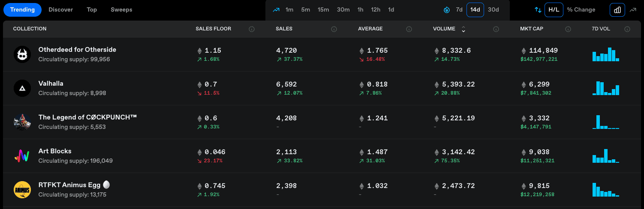Set the timeframe to 7d

pyautogui.click(x=459, y=10)
